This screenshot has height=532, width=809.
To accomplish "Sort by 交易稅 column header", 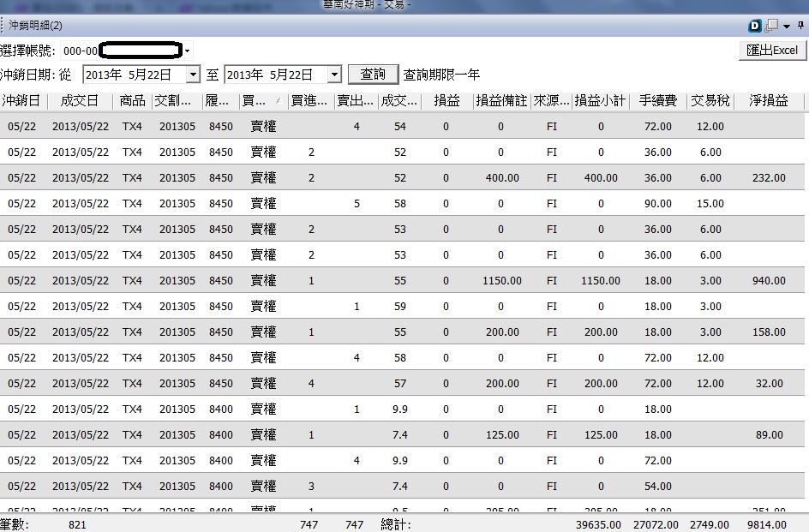I will pyautogui.click(x=710, y=100).
